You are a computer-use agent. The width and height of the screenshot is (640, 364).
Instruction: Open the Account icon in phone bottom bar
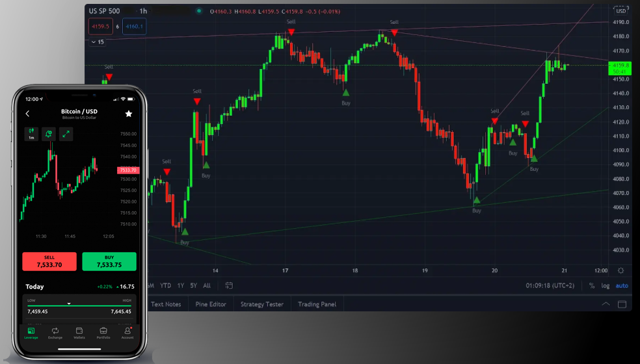click(x=127, y=333)
